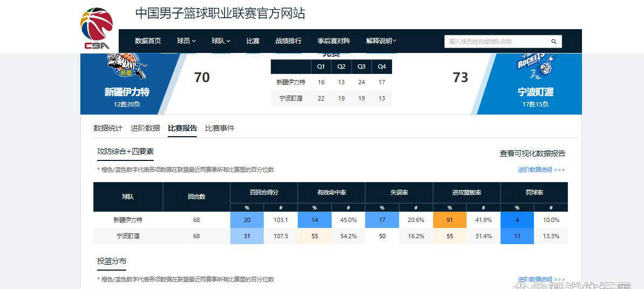644x289 pixels.
Task: Click the site title 中国男子篮球职业联赛官方网站
Action: 220,14
